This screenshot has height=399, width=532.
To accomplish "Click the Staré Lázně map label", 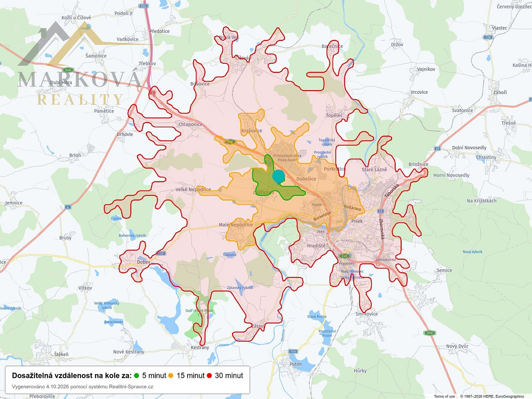I will click(x=374, y=170).
